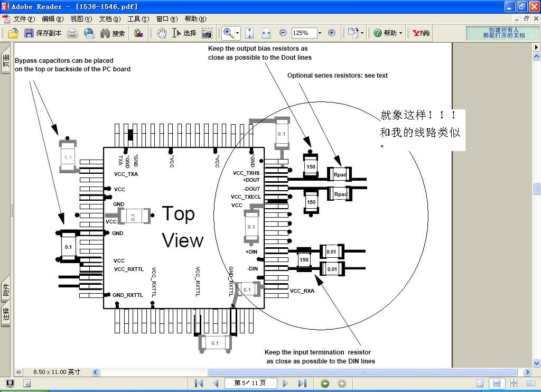Click the rotate/page copy icon
This screenshot has height=392, width=541.
353,33
